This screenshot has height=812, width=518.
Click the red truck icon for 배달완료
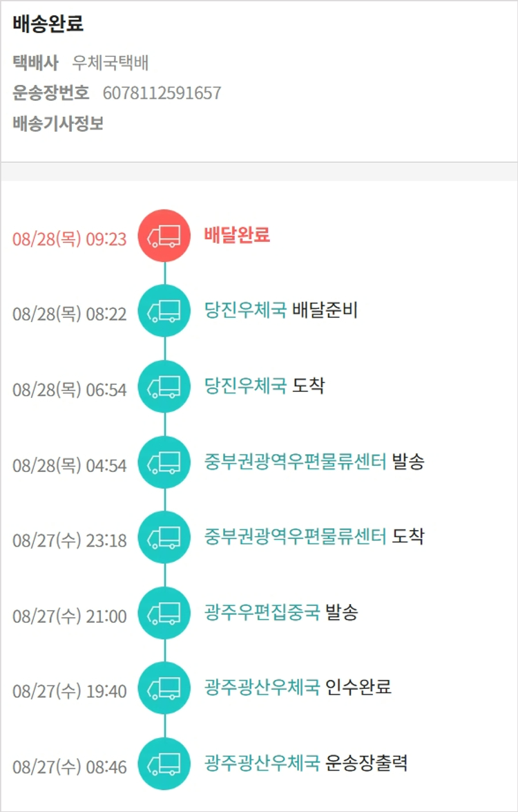[x=164, y=236]
